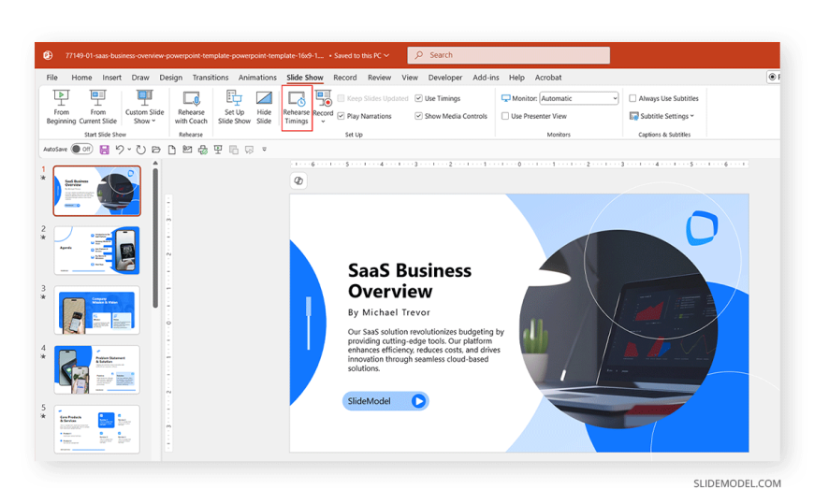Click the Redo/Repeat icon
814x504 pixels.
[x=140, y=150]
